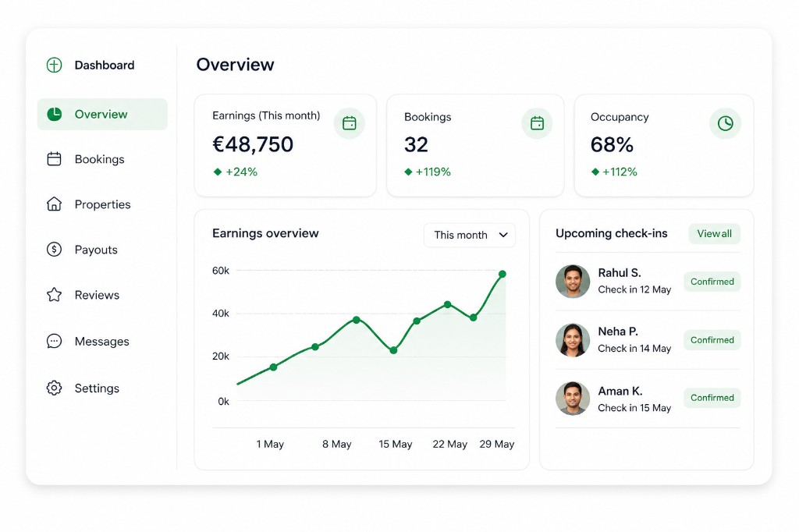This screenshot has width=799, height=532.
Task: Click the View all button
Action: 715,233
